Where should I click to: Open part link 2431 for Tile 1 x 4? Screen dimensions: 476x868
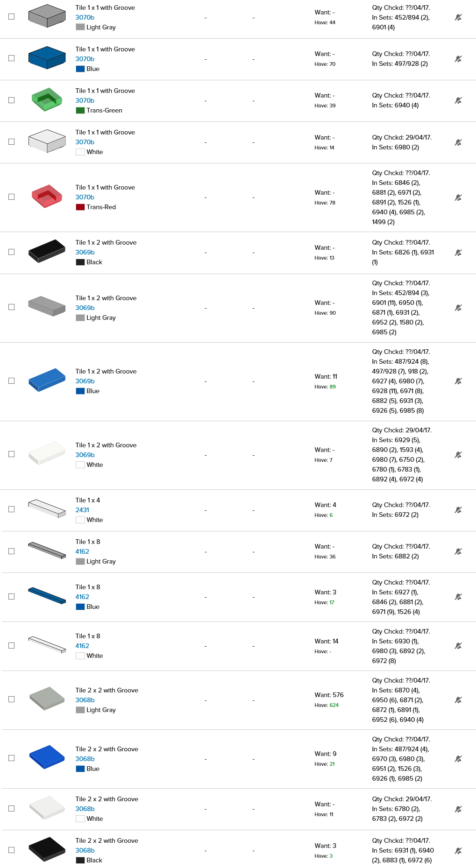point(82,510)
